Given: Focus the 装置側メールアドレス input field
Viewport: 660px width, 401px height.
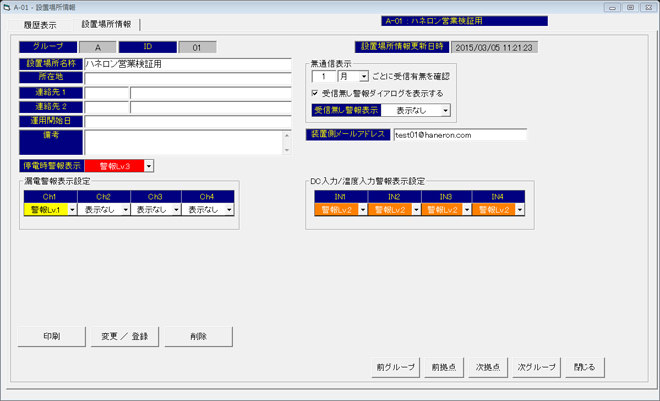Looking at the screenshot, I should tap(458, 134).
